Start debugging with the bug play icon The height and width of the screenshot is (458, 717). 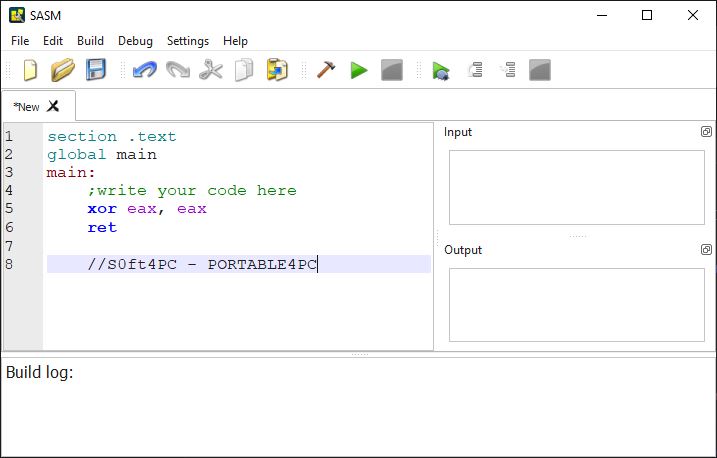pos(441,71)
